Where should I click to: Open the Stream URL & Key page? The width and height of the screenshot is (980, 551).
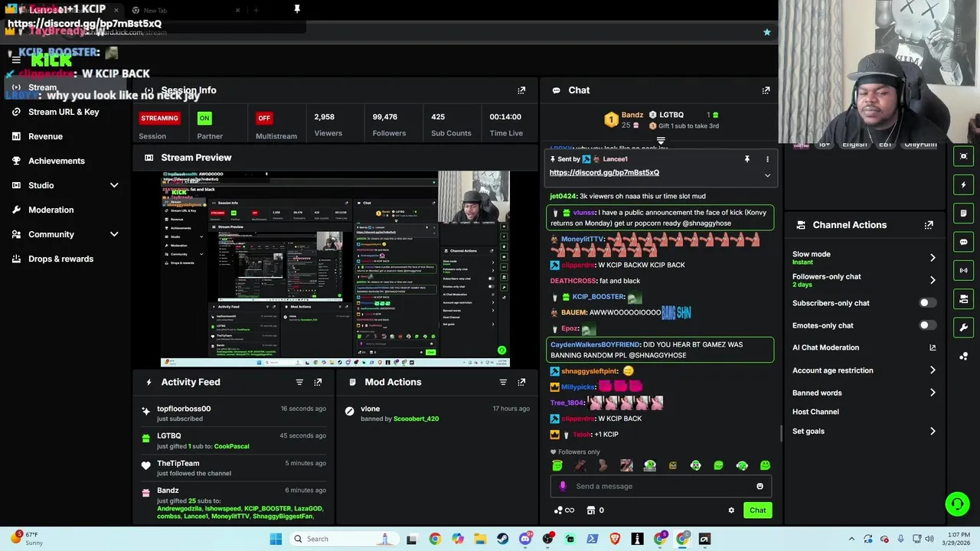point(64,112)
